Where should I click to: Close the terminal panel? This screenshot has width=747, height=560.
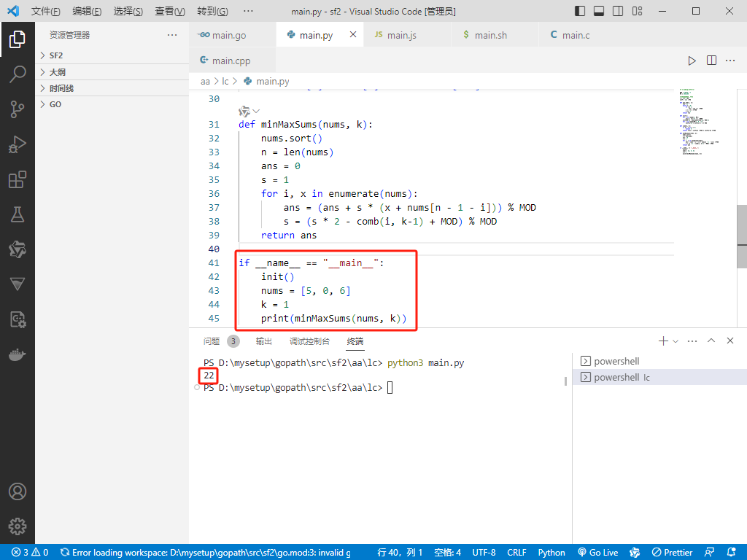click(x=729, y=341)
